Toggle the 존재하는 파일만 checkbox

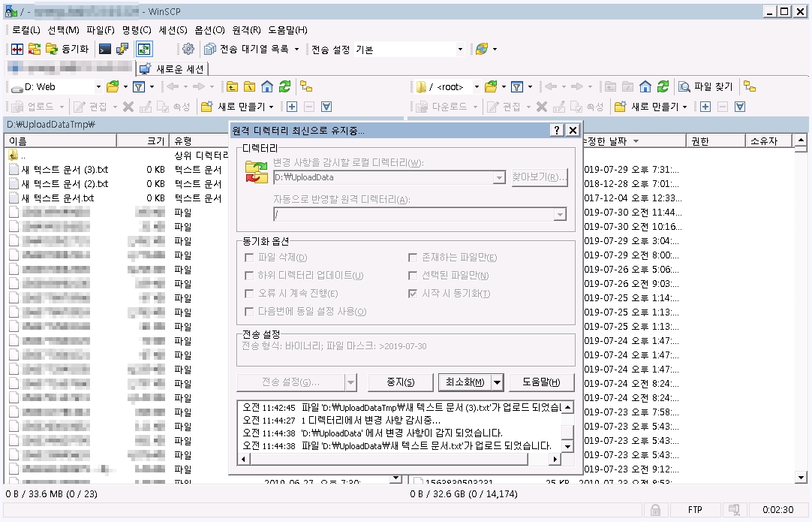(x=413, y=258)
